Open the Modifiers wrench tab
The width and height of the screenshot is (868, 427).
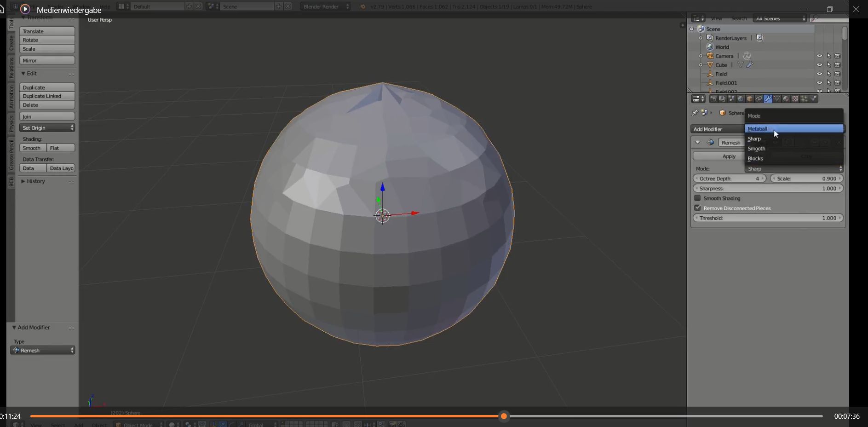[x=768, y=99]
